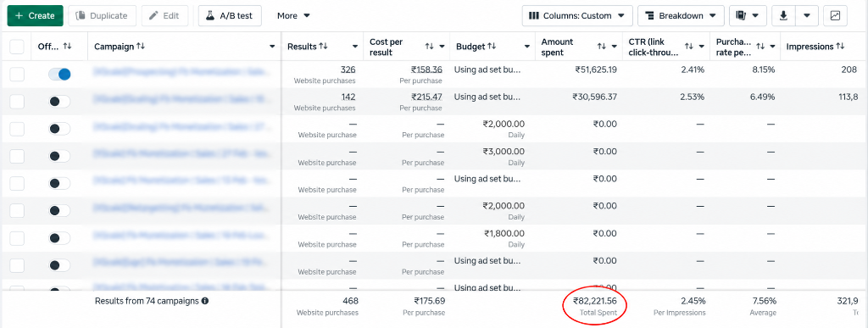This screenshot has height=328, width=868.
Task: Click the Edit pencil button
Action: (164, 15)
